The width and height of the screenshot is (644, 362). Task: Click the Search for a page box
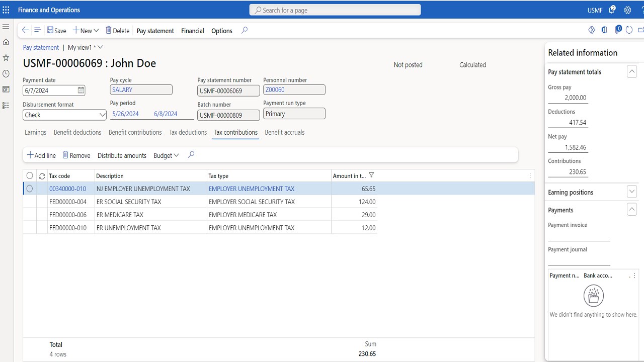pyautogui.click(x=335, y=10)
